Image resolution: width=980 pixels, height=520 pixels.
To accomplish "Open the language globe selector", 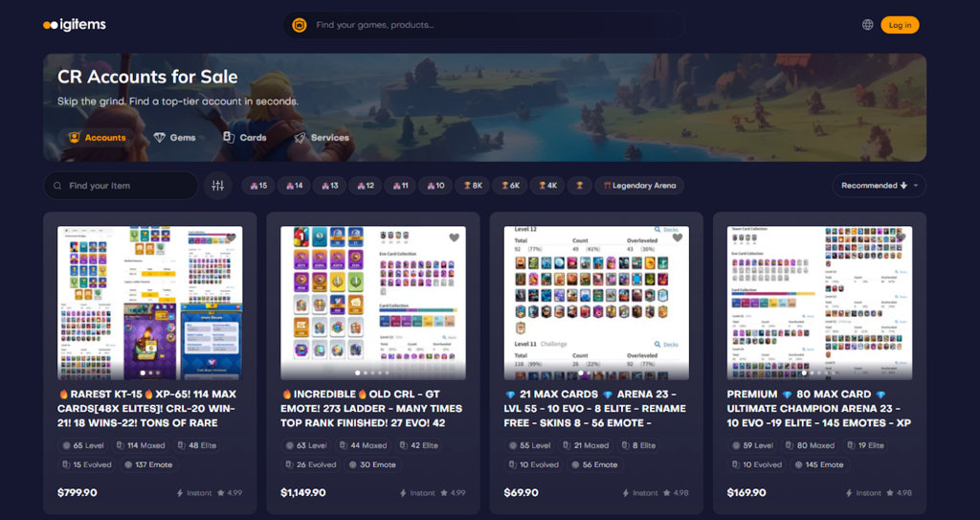I will (x=867, y=25).
